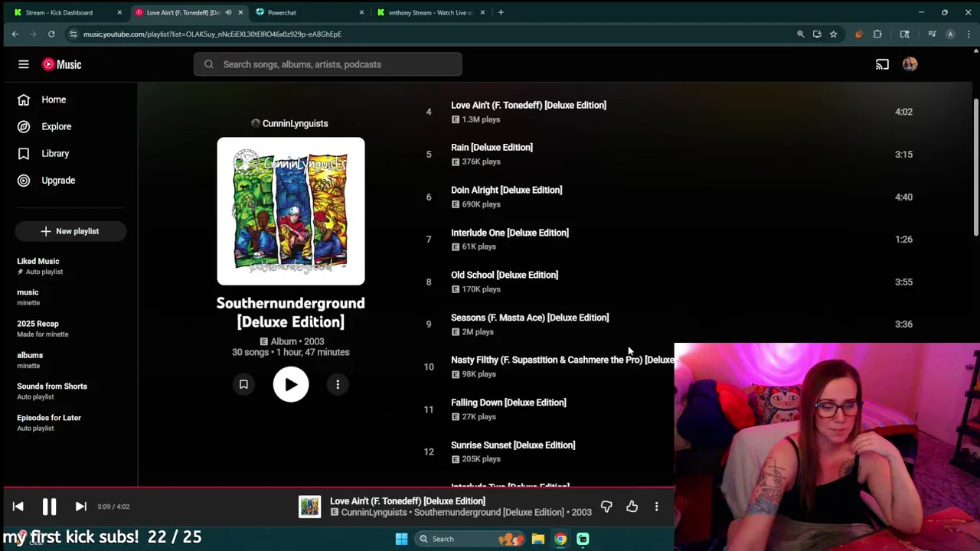Open Windows Start menu
The image size is (980, 551).
pyautogui.click(x=401, y=539)
